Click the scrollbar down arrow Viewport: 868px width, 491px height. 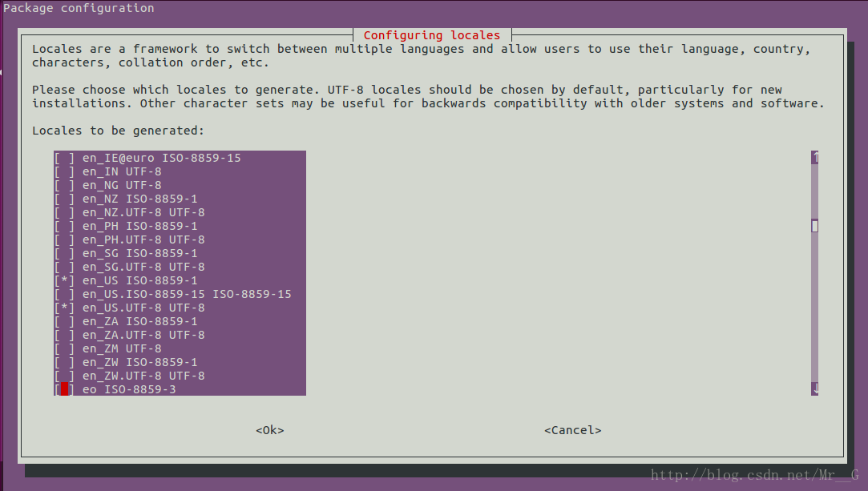point(814,389)
